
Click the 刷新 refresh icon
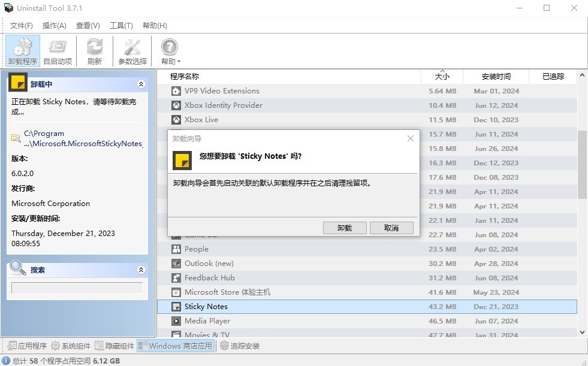(x=95, y=52)
